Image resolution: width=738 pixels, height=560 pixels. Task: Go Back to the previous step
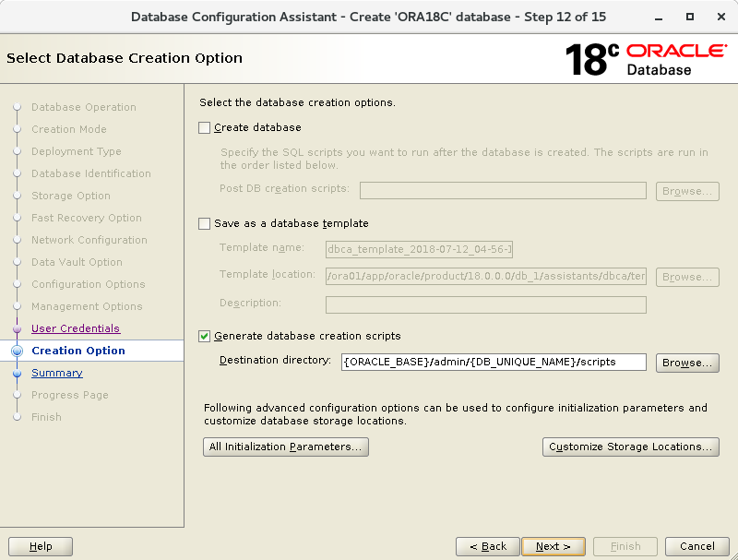tap(488, 546)
